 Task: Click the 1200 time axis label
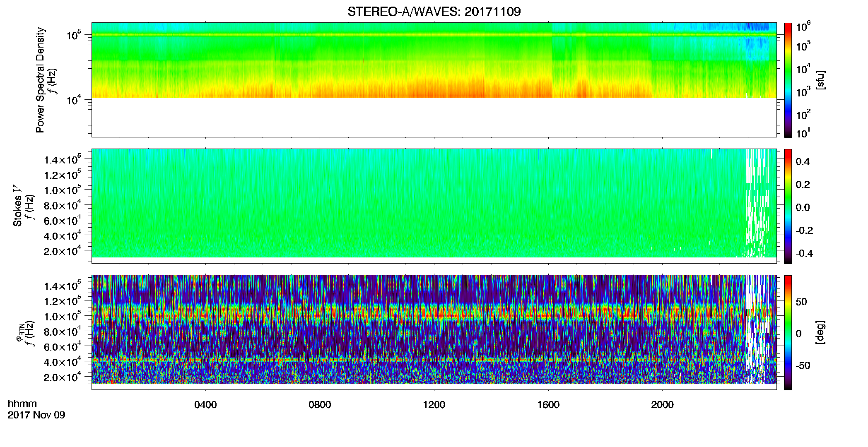point(434,405)
